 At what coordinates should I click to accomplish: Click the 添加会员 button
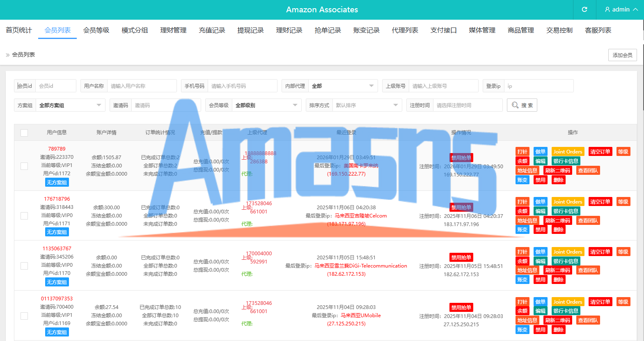pos(622,55)
